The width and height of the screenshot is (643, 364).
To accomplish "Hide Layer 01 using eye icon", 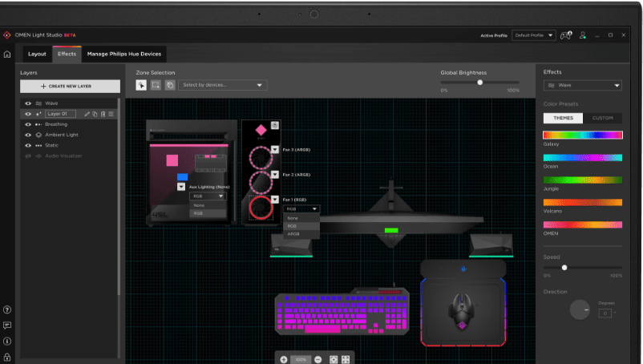I will click(28, 114).
